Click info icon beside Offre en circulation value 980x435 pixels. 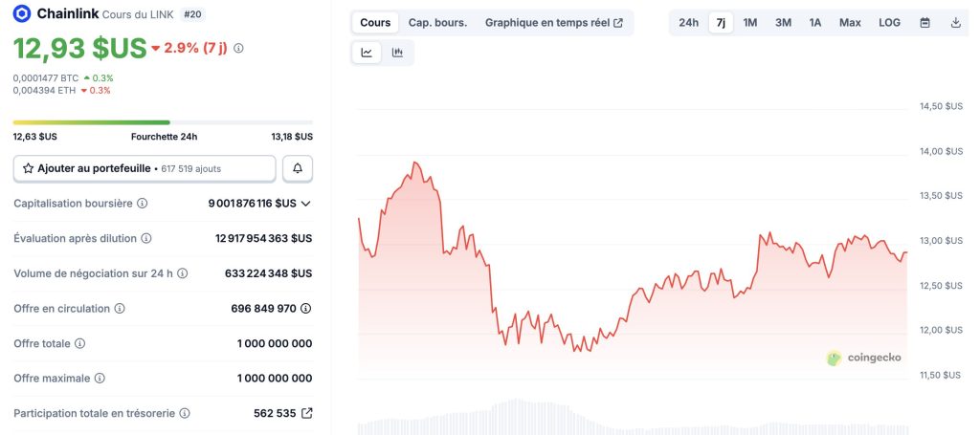click(x=306, y=308)
